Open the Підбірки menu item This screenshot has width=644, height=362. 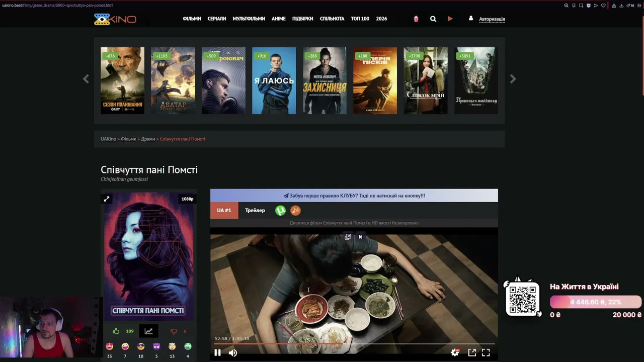click(302, 19)
